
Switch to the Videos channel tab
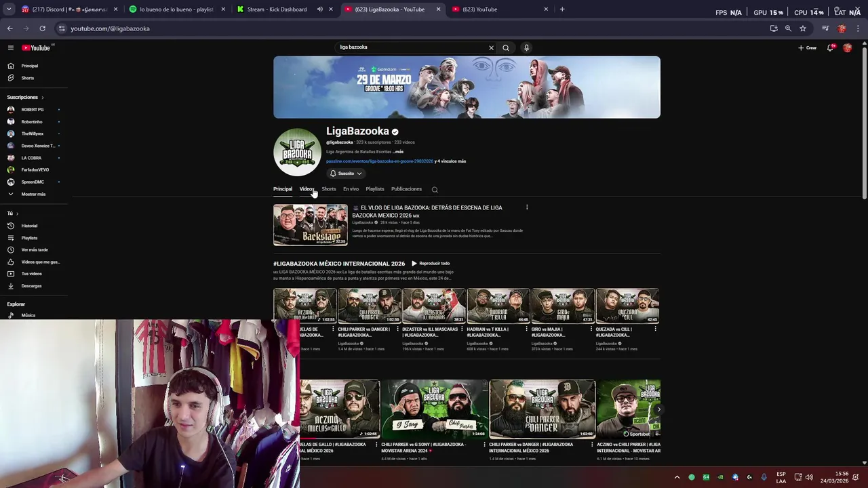click(x=307, y=189)
